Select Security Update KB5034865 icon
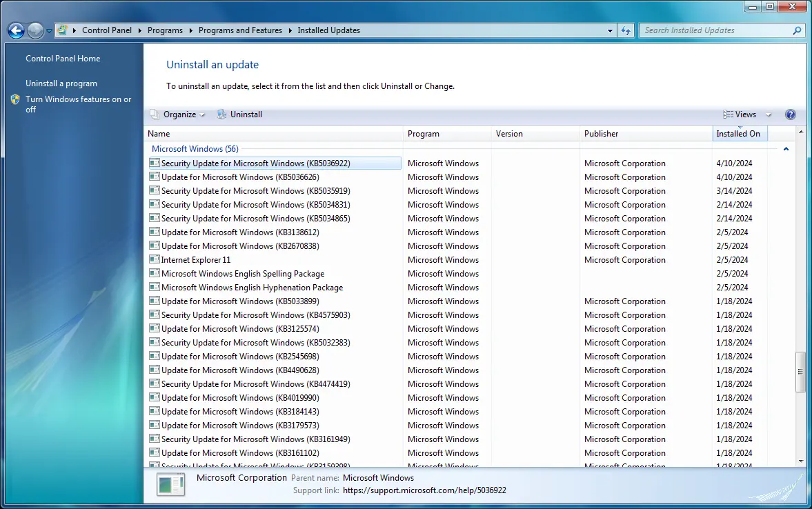 point(155,219)
